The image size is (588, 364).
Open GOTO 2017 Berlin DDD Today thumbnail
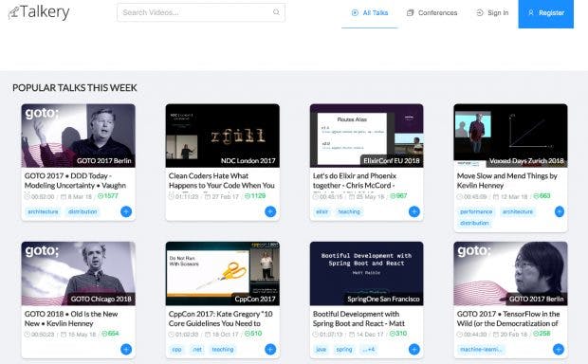(x=79, y=136)
